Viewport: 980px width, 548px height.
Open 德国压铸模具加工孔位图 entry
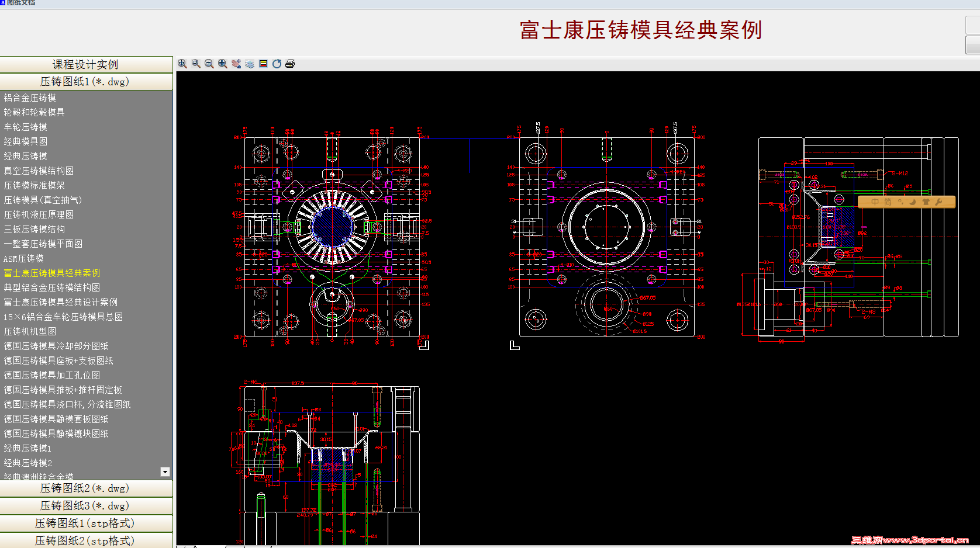point(51,375)
